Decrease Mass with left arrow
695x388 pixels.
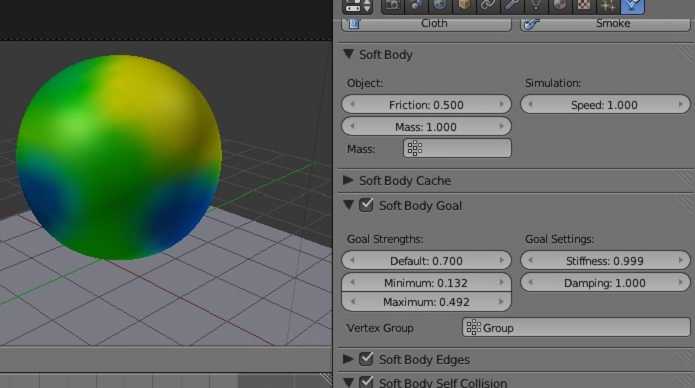[x=352, y=127]
